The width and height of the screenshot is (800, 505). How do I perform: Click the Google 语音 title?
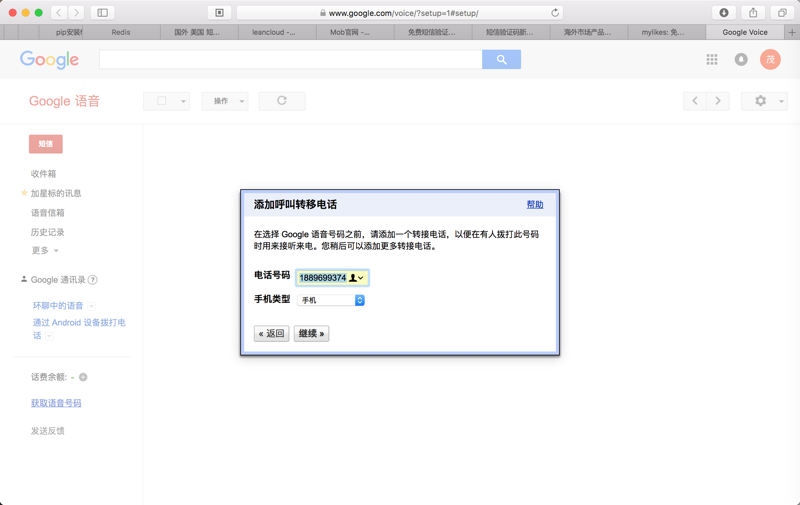64,101
